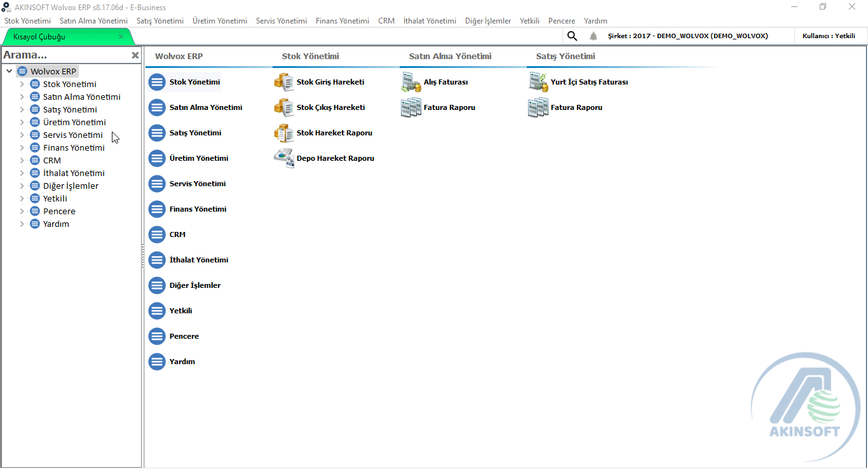Open Depo Hareket Raporu icon

tap(283, 158)
